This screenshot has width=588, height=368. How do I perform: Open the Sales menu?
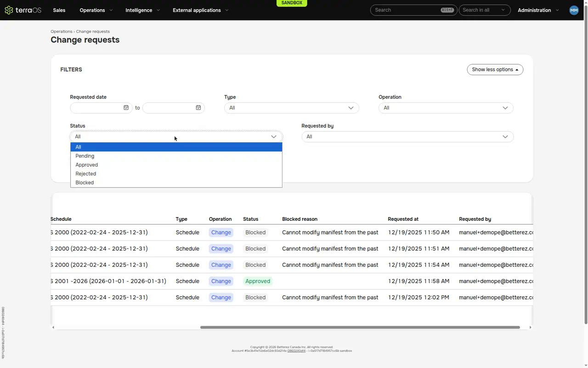59,10
